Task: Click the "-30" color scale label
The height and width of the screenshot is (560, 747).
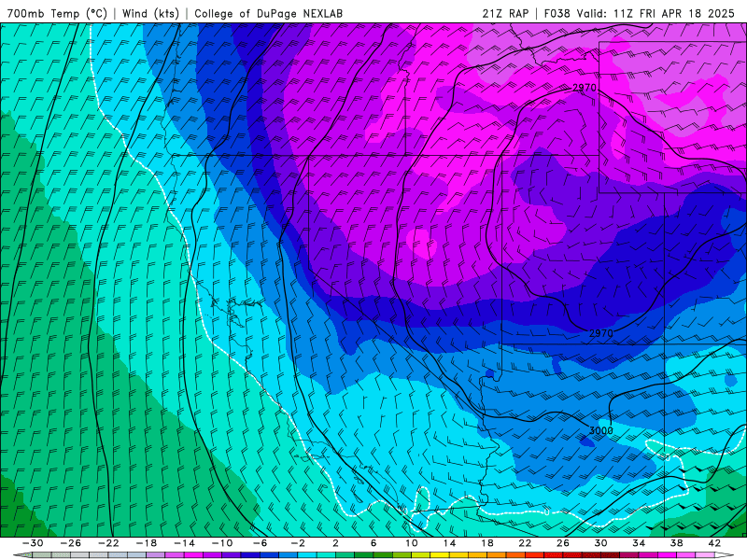Action: click(33, 543)
